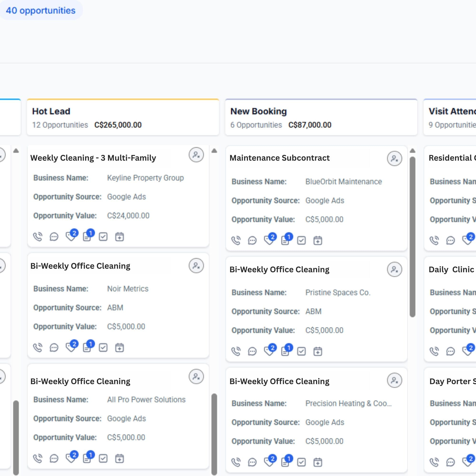Click the Keyline Property Group business name
The image size is (476, 476).
[x=146, y=178]
